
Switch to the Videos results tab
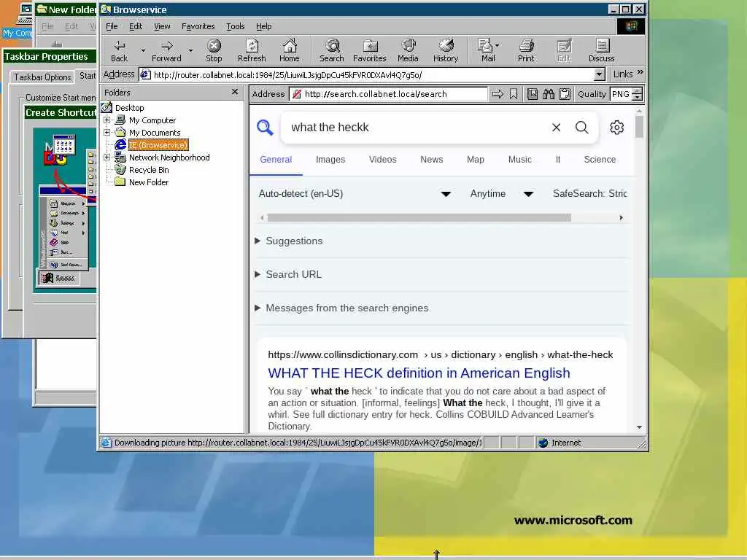pos(382,160)
